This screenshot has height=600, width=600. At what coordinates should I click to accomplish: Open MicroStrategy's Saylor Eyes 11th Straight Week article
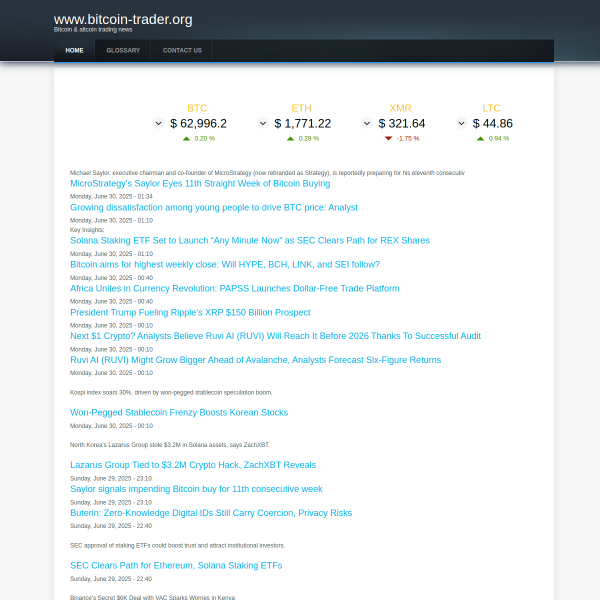(200, 184)
